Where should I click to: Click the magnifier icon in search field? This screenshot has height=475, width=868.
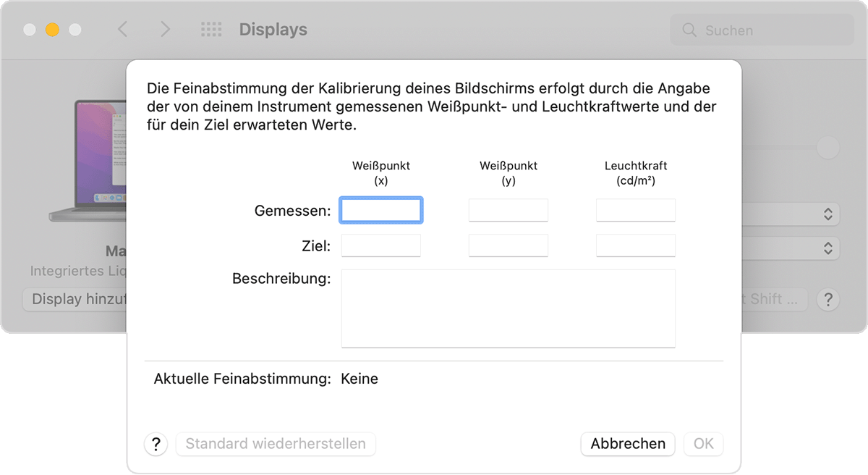[690, 30]
